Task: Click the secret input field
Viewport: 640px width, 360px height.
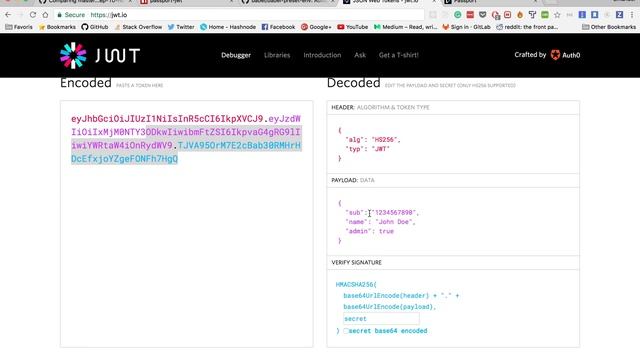Action: (x=381, y=318)
